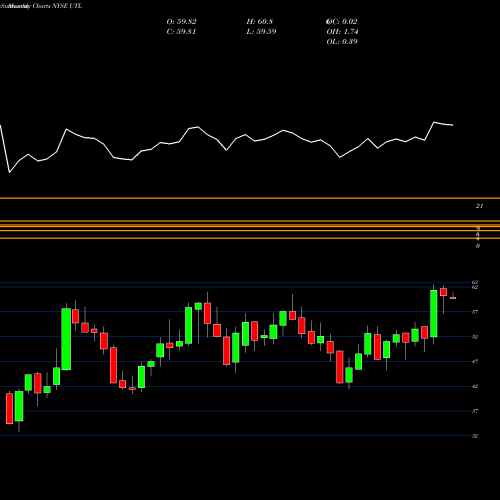
Task: Select the last small red candle on the chart
Action: (x=453, y=298)
